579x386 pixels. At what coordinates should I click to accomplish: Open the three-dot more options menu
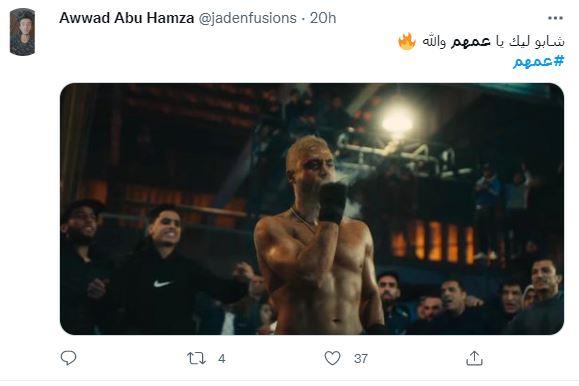pyautogui.click(x=555, y=18)
